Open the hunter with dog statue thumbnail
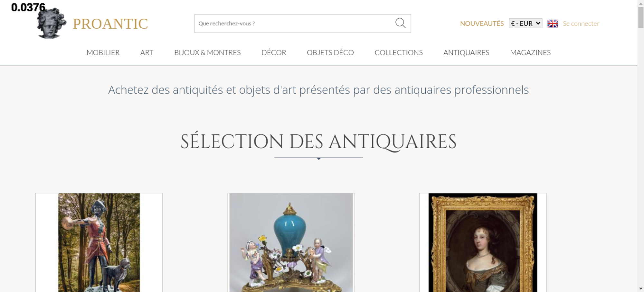This screenshot has width=644, height=292. [99, 242]
